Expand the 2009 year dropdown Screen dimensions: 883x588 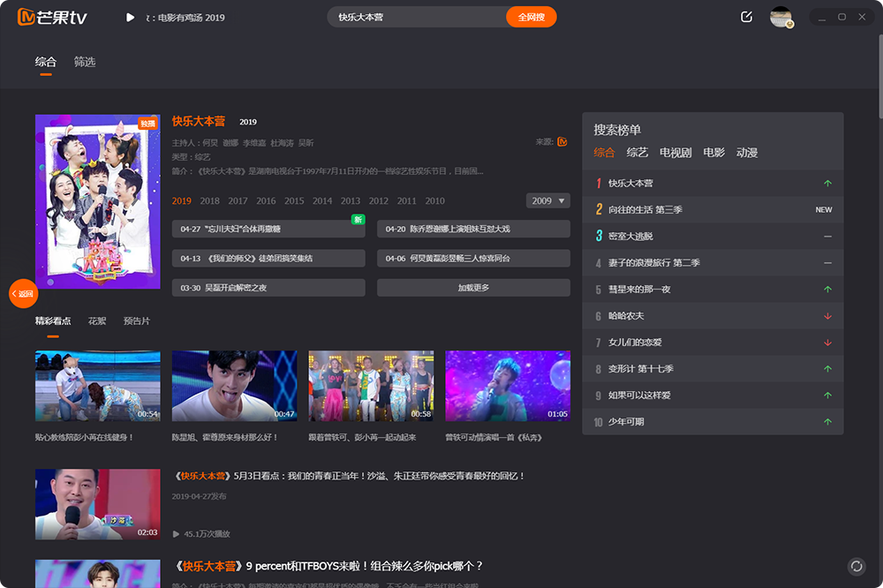(548, 200)
